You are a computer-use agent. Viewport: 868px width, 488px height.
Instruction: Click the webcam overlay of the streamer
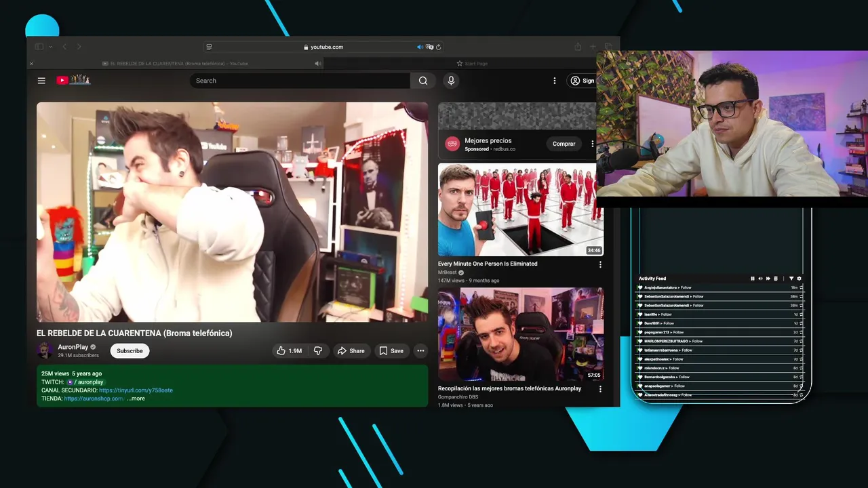coord(732,123)
